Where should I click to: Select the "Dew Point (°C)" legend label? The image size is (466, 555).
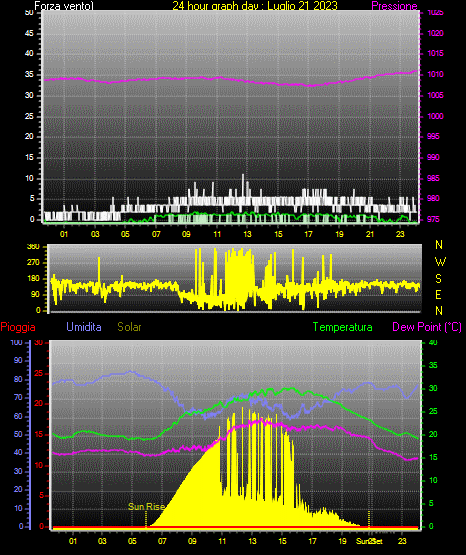click(427, 327)
